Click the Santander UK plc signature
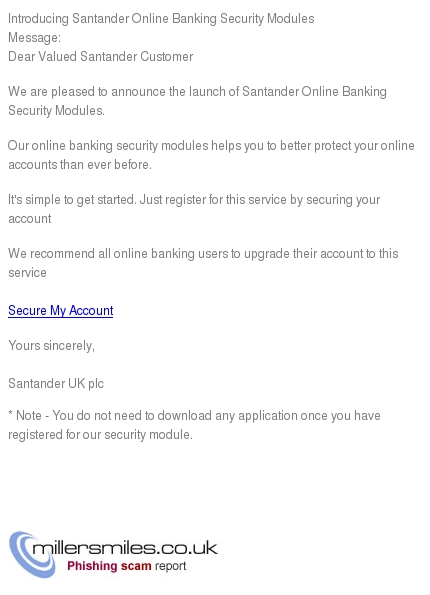 pos(56,383)
